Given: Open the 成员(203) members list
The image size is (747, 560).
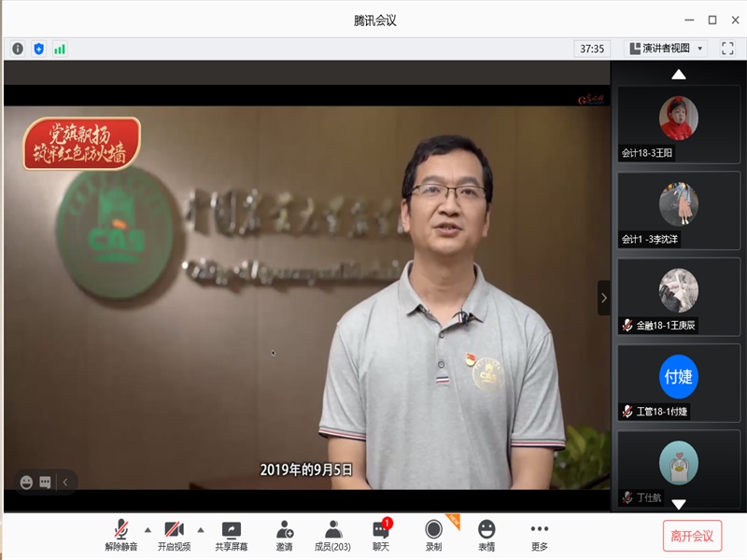Looking at the screenshot, I should click(332, 535).
